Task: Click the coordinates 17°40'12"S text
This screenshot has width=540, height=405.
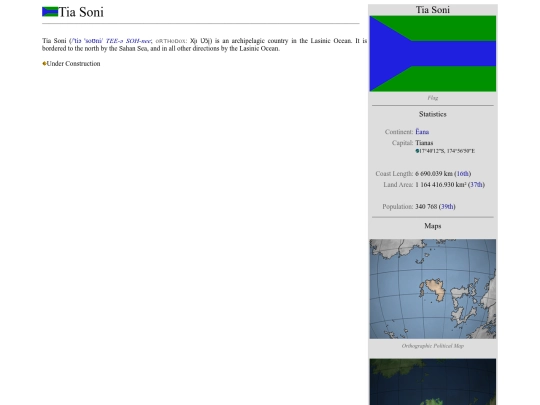Action: pos(432,151)
